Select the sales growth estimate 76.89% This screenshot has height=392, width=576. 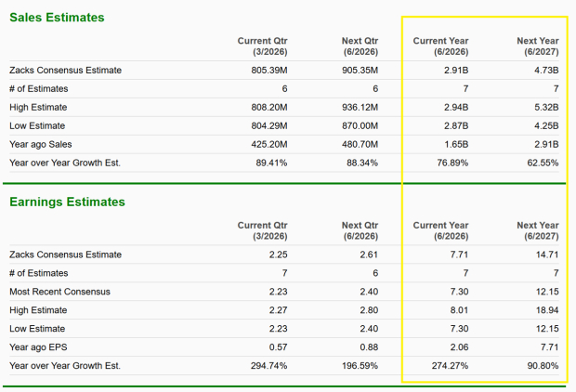[448, 163]
